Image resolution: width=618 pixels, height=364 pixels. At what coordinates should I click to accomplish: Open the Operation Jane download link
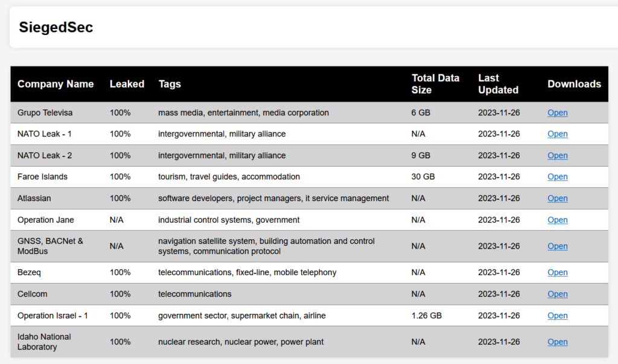[x=557, y=220]
